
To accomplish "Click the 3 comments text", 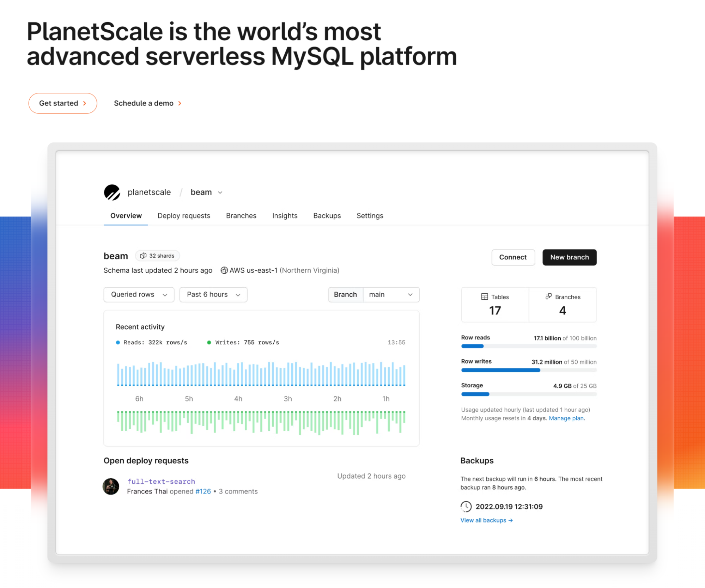I will click(x=238, y=491).
